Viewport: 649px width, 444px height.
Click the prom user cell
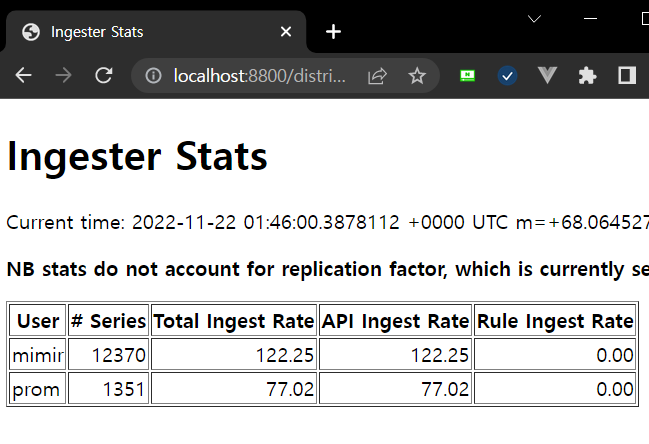coord(37,388)
